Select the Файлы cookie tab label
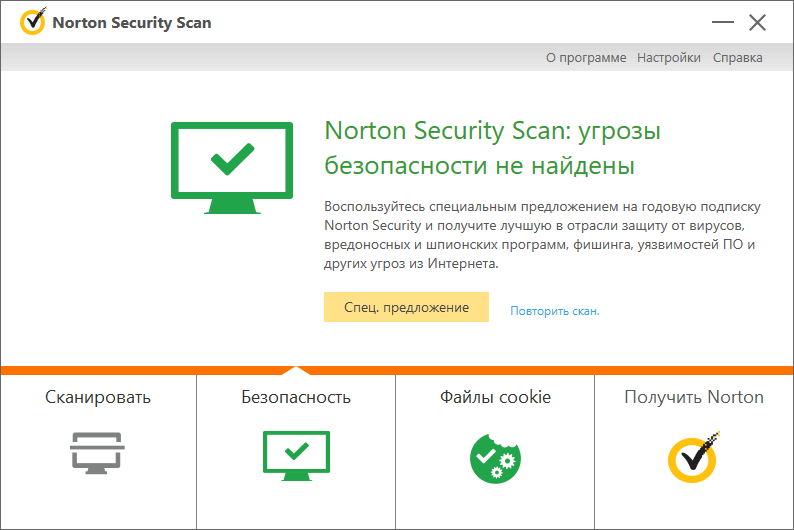794x530 pixels. [x=495, y=397]
